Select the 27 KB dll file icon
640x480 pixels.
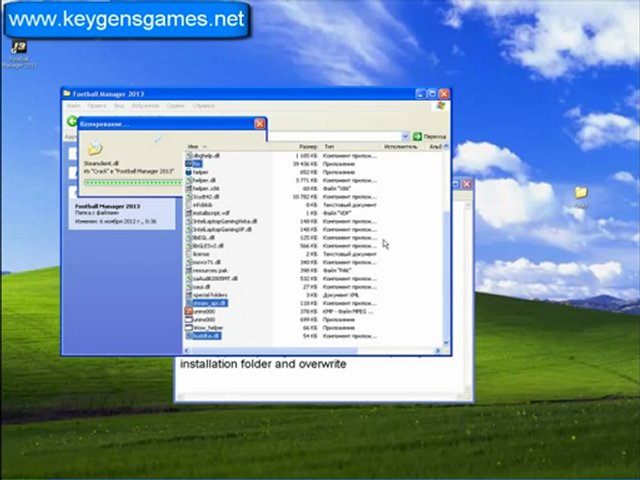(189, 287)
